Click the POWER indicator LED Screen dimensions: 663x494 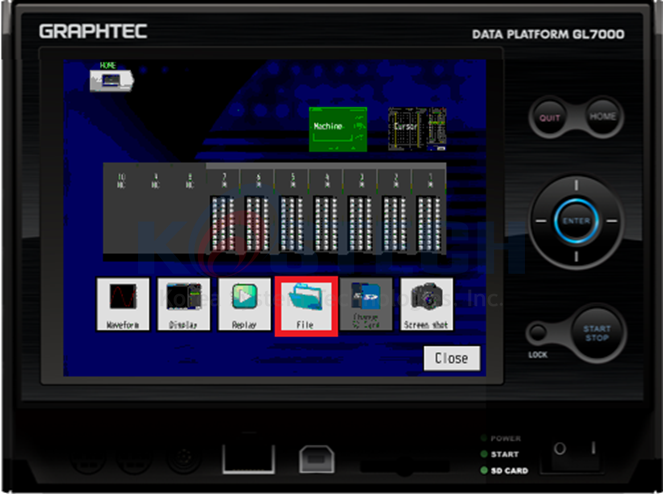[x=484, y=438]
